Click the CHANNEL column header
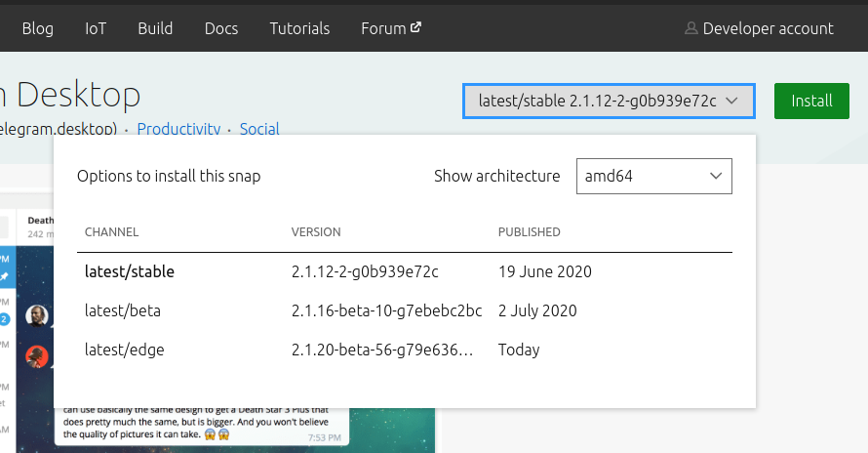 click(x=111, y=232)
